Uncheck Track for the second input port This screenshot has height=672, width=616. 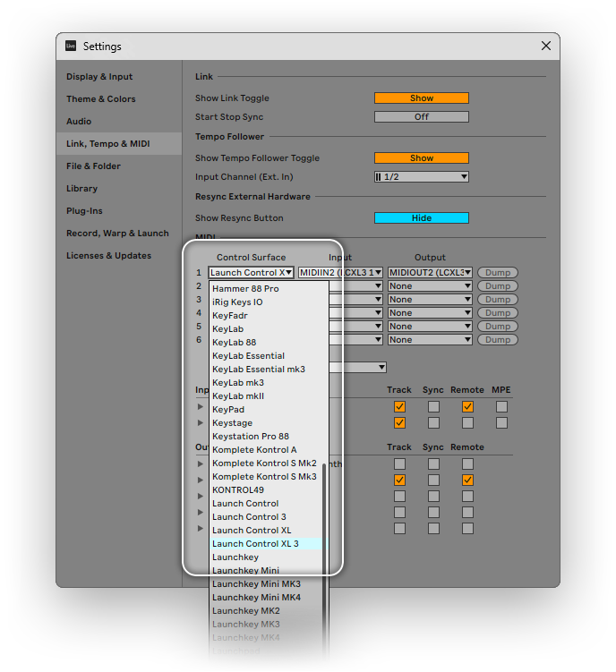(399, 423)
